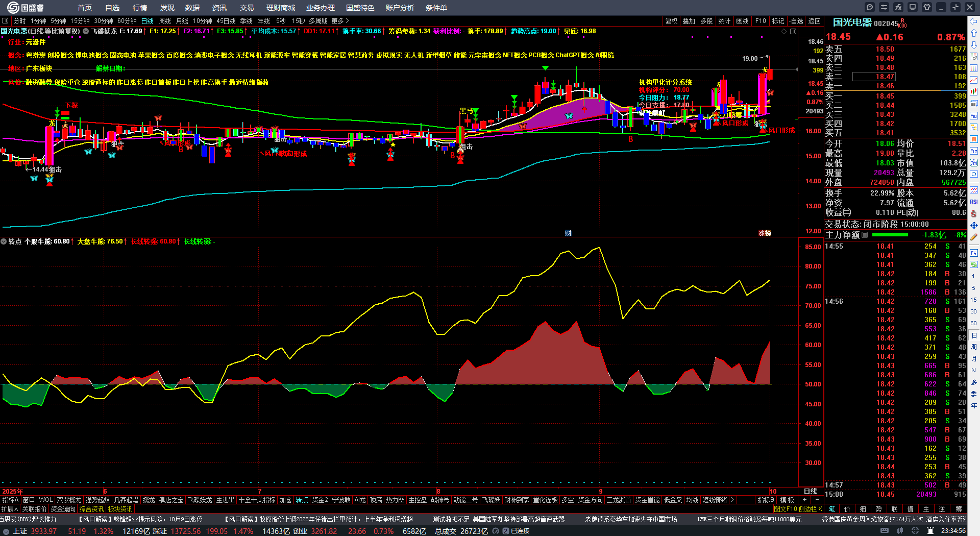This screenshot has height=536, width=980.
Task: Click the window layout icon left of 分时
Action: [x=5, y=21]
